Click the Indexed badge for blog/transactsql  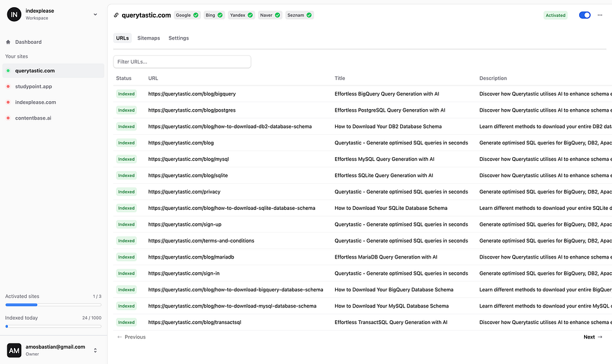[126, 322]
